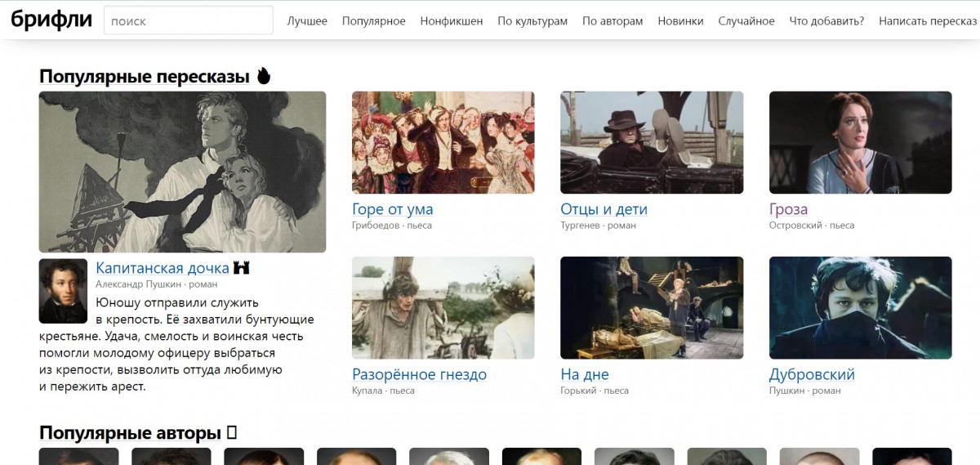Select По культурам in the navigation
This screenshot has height=465, width=980.
[x=532, y=21]
